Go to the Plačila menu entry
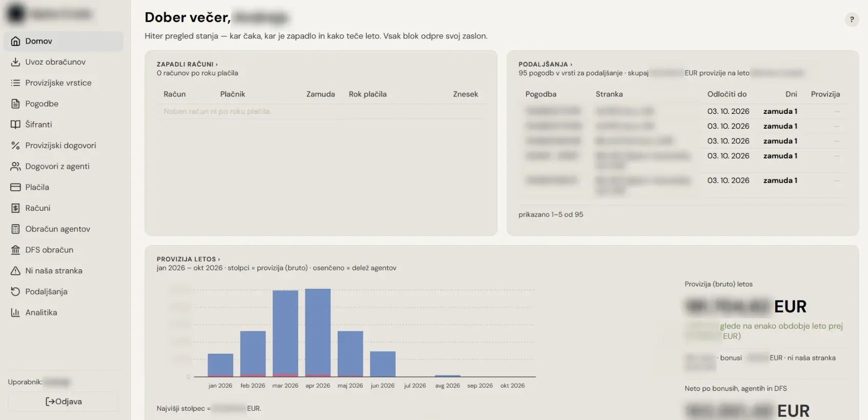 click(64, 187)
